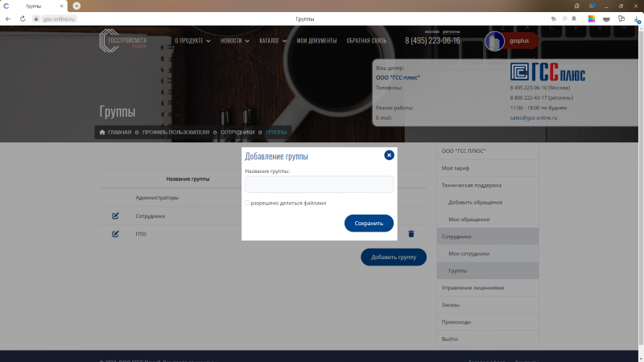
Task: Expand the О ПРОДУКТЕ menu
Action: tap(192, 41)
